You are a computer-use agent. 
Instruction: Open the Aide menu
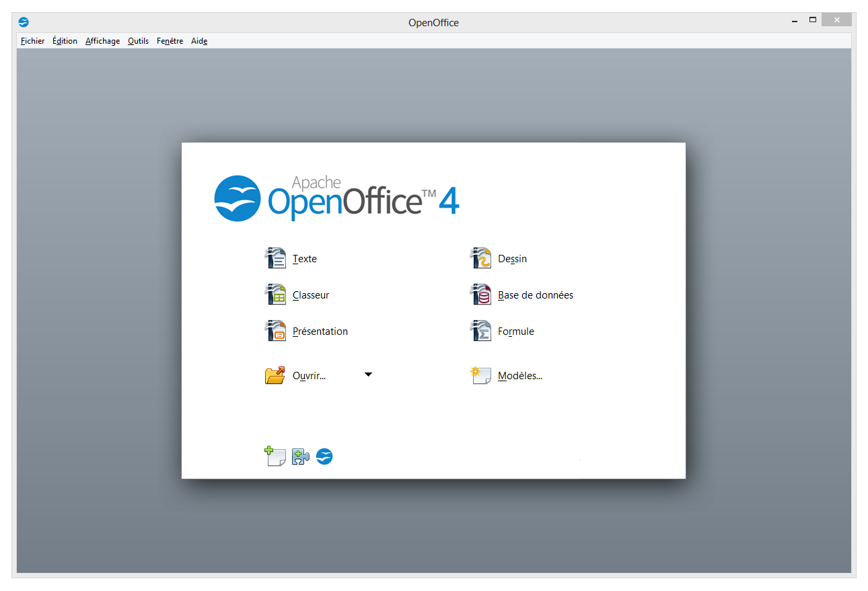tap(198, 41)
